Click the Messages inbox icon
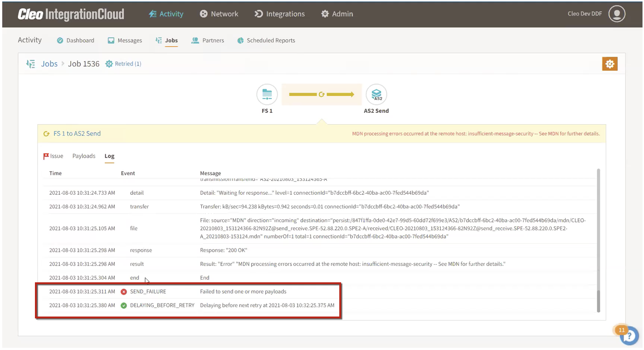 [x=111, y=41]
